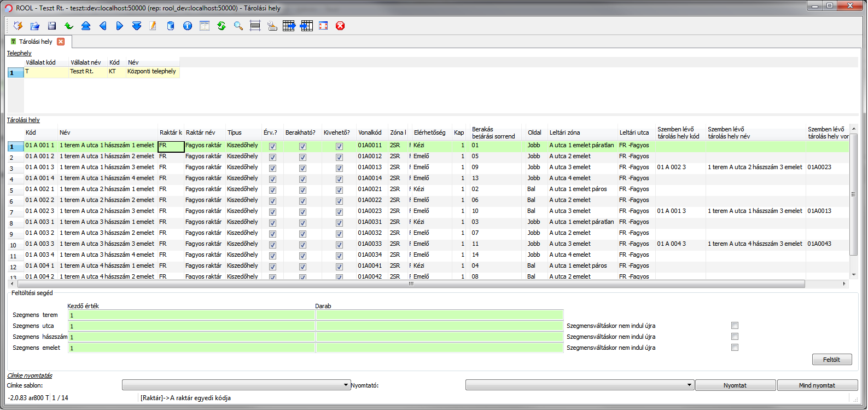Image resolution: width=868 pixels, height=410 pixels.
Task: Click the open folder toolbar icon
Action: point(35,26)
